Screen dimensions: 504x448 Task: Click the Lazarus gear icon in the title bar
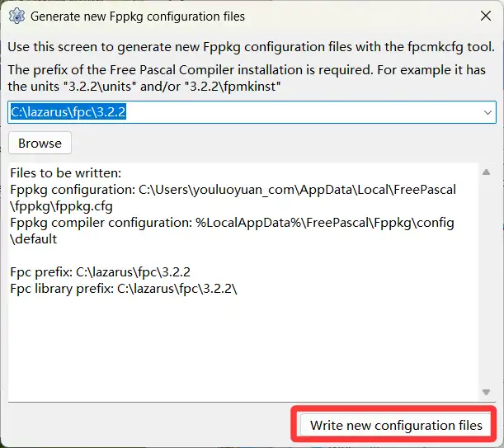[x=16, y=16]
